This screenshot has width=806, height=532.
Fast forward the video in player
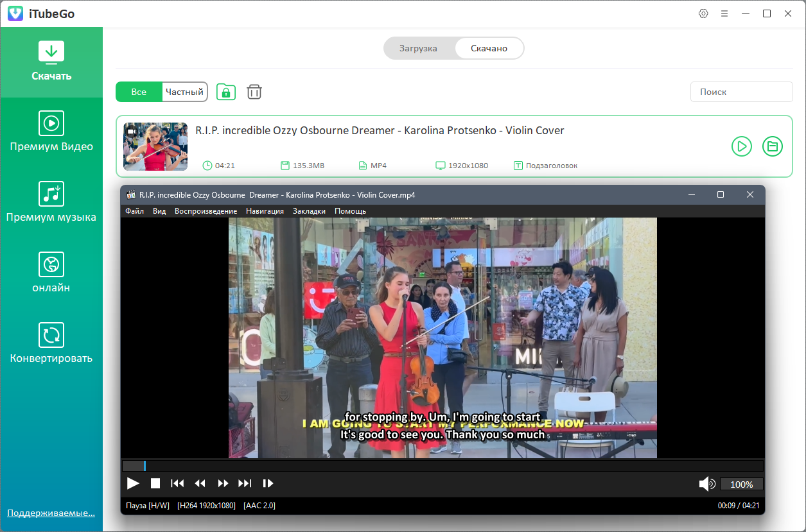coord(223,483)
